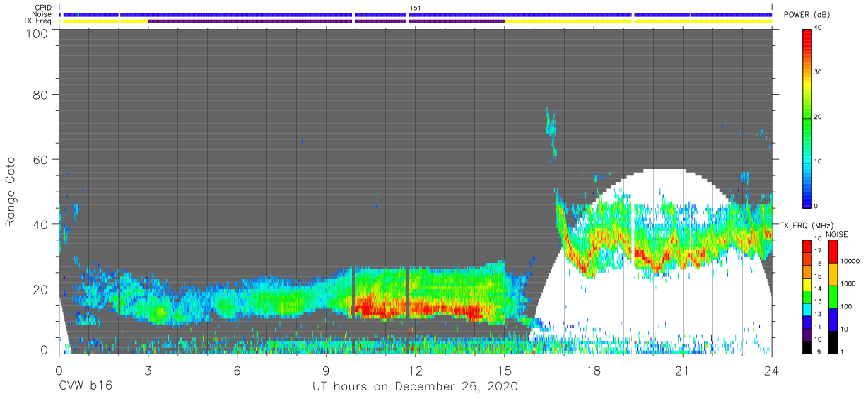The image size is (868, 401).
Task: Select the green segment of the noise legend
Action: (833, 297)
